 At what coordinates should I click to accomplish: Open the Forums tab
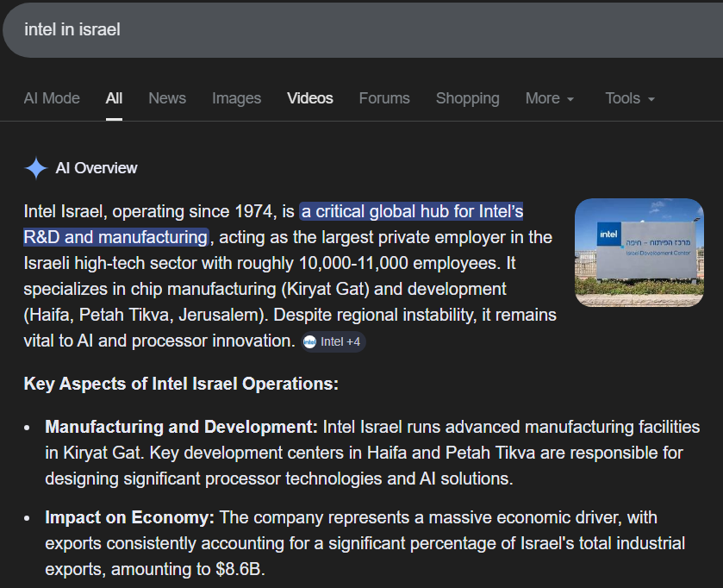[384, 98]
